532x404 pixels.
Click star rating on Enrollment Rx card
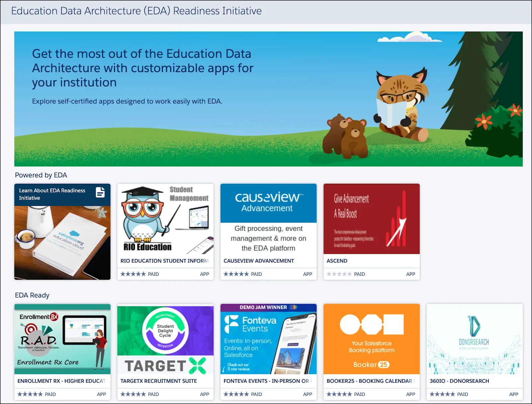[30, 394]
